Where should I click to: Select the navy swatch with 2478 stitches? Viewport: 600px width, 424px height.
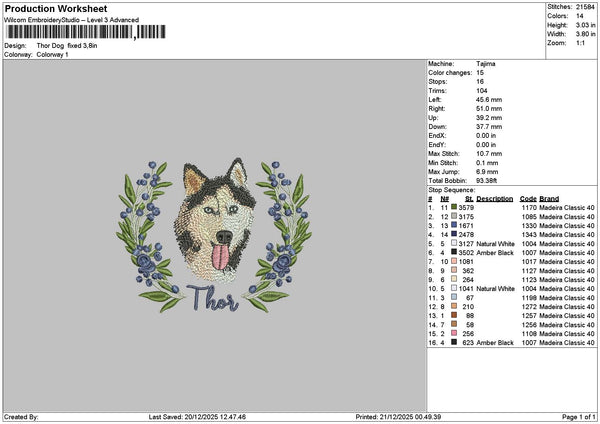coord(454,234)
